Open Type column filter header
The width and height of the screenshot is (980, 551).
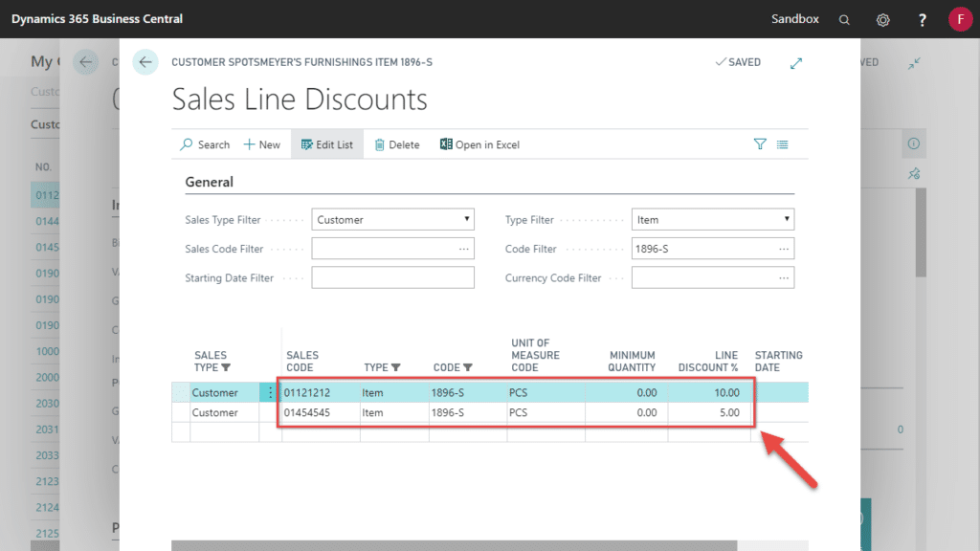click(x=382, y=367)
